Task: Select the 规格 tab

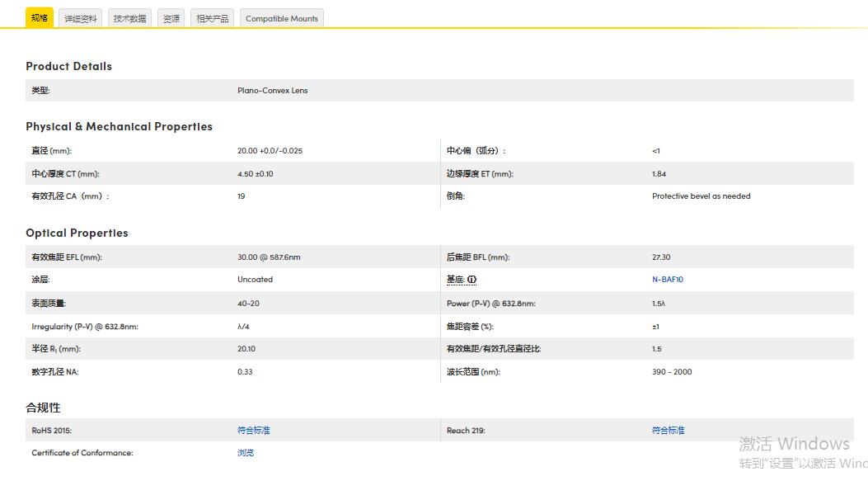Action: (40, 18)
